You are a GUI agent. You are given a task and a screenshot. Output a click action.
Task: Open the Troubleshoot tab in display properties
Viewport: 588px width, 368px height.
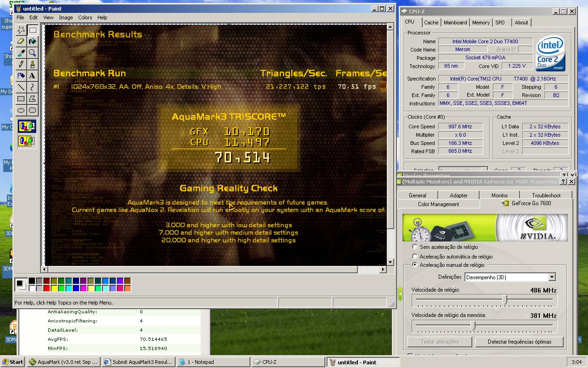click(546, 195)
